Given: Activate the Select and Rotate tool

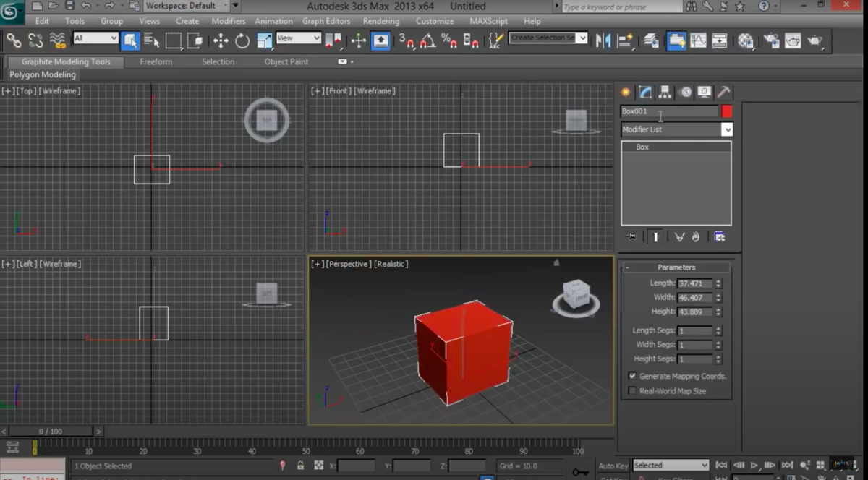Looking at the screenshot, I should [x=242, y=40].
